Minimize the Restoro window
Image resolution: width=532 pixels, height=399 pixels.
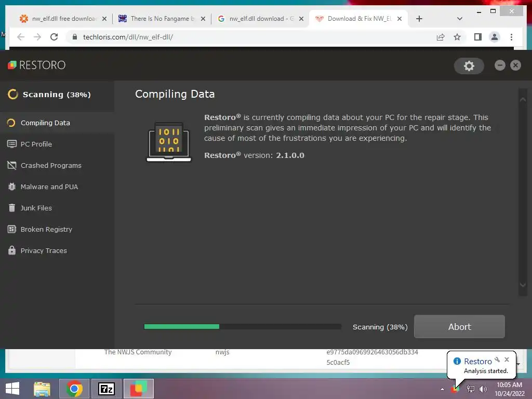coord(500,65)
